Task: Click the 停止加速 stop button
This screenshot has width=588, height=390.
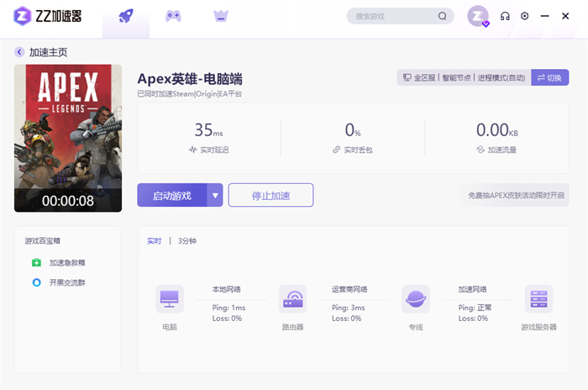Action: coord(270,195)
